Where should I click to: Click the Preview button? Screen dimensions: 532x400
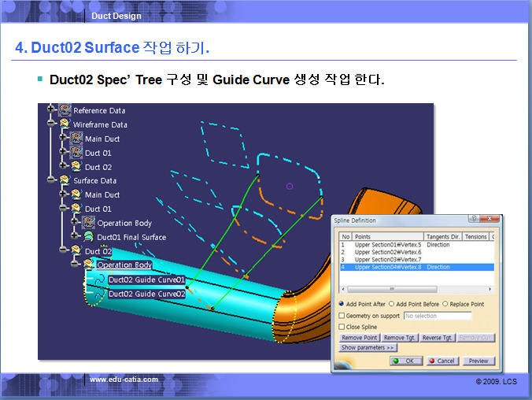coord(478,361)
